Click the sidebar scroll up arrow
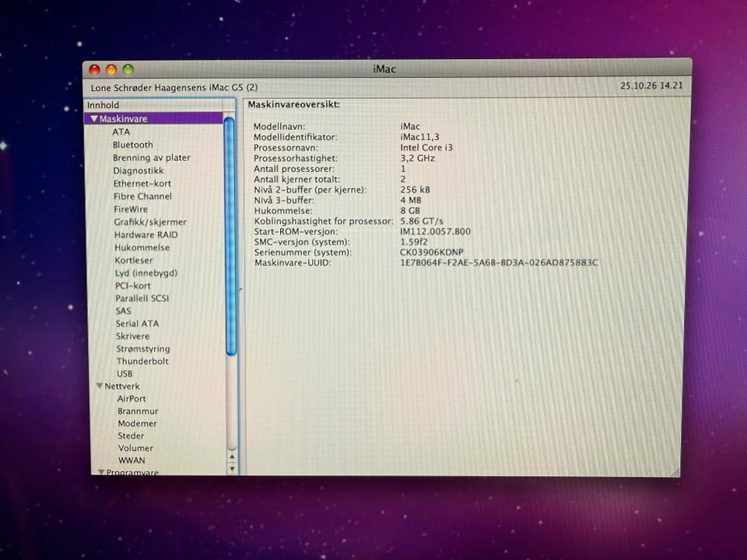The height and width of the screenshot is (560, 747). tap(232, 457)
